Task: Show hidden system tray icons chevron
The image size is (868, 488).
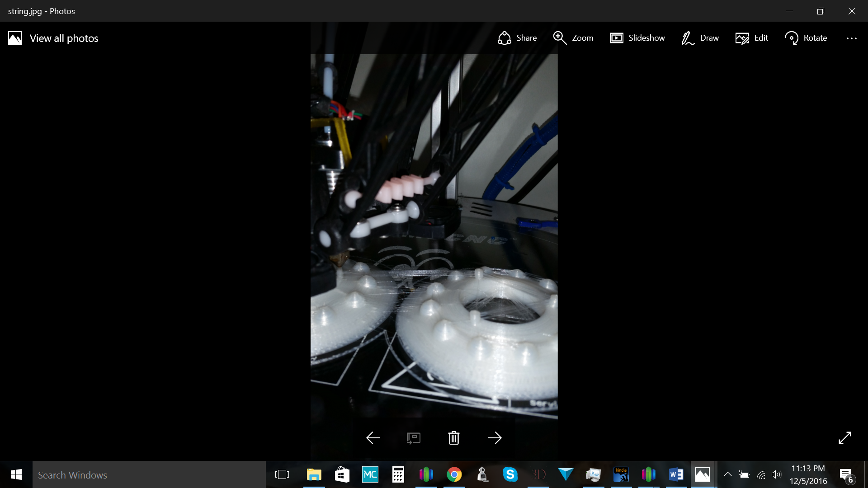Action: click(727, 474)
